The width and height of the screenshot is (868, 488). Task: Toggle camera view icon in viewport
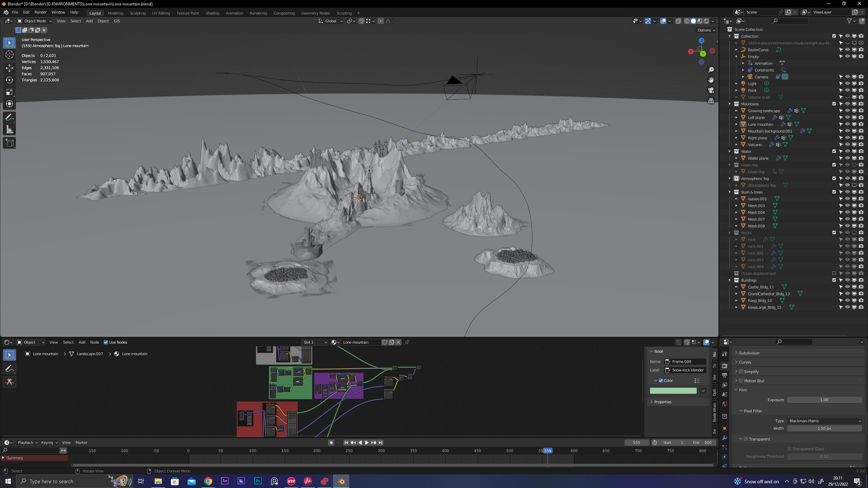click(711, 90)
